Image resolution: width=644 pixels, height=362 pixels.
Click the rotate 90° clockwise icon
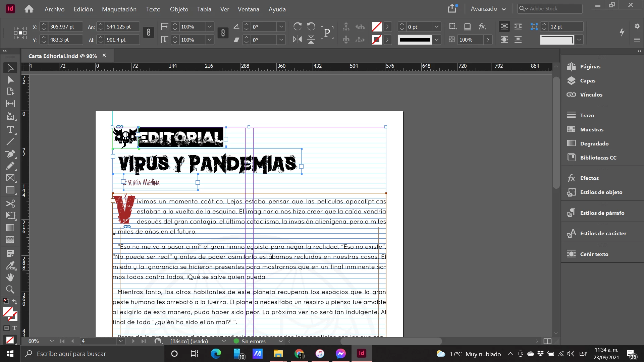coord(297,26)
